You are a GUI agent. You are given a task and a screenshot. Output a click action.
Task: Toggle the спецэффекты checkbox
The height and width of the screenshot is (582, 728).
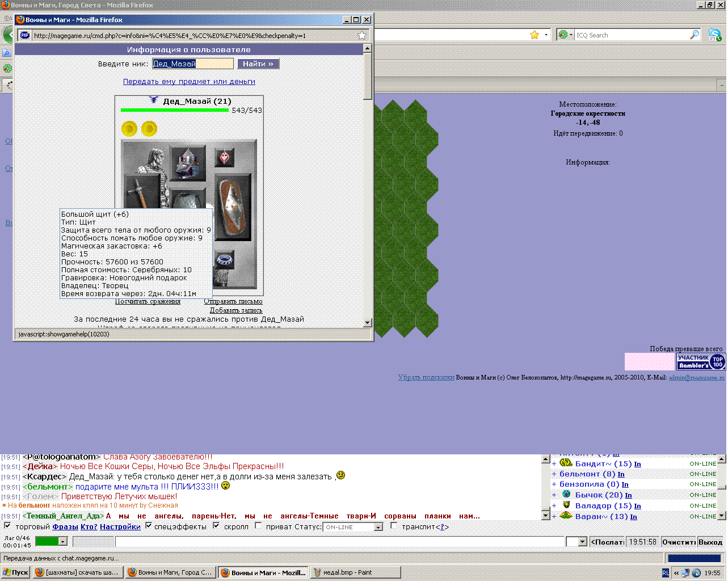(x=149, y=526)
